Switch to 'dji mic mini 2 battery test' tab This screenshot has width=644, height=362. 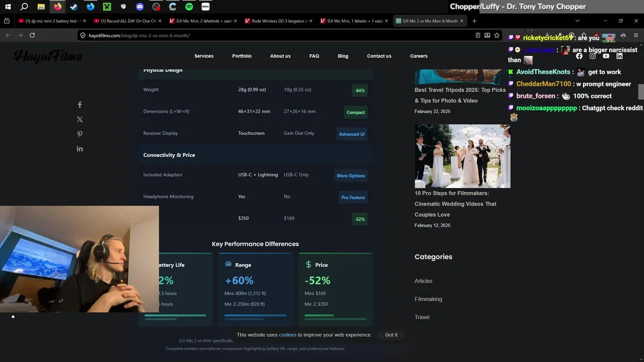coord(52,21)
